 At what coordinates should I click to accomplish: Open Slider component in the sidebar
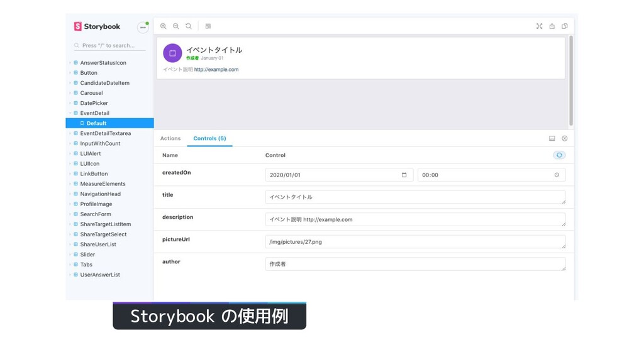click(x=87, y=255)
